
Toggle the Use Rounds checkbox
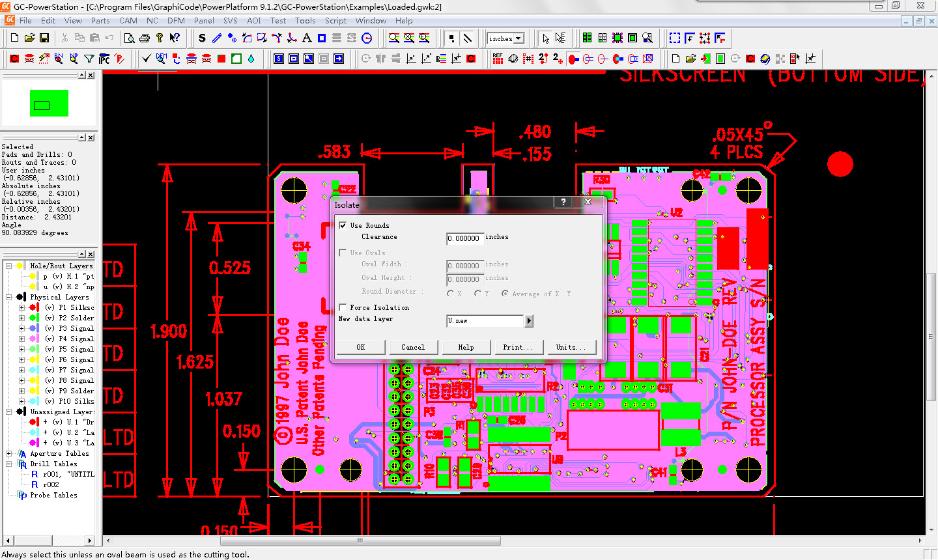343,225
